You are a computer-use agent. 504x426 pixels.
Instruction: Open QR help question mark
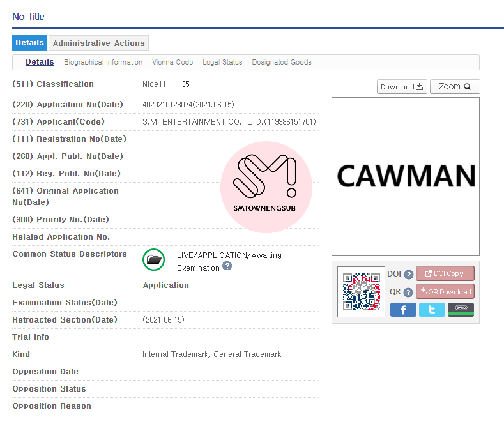coord(408,293)
